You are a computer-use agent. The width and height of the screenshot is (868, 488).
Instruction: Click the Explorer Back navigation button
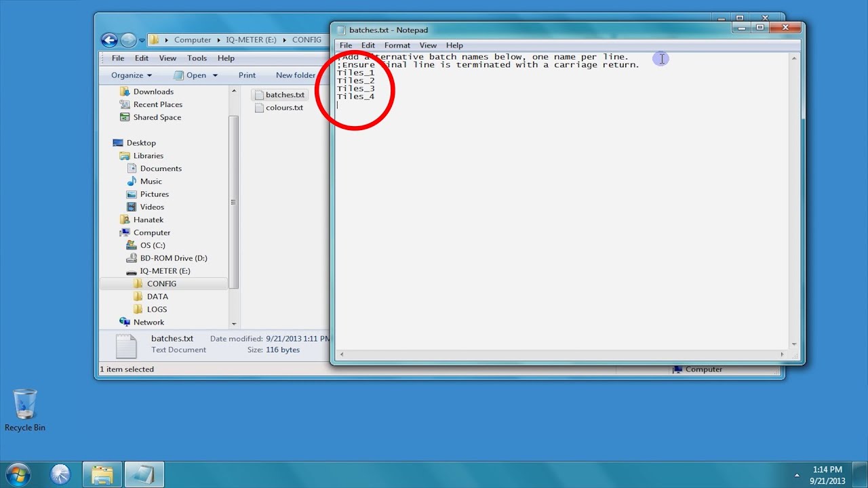pyautogui.click(x=109, y=40)
